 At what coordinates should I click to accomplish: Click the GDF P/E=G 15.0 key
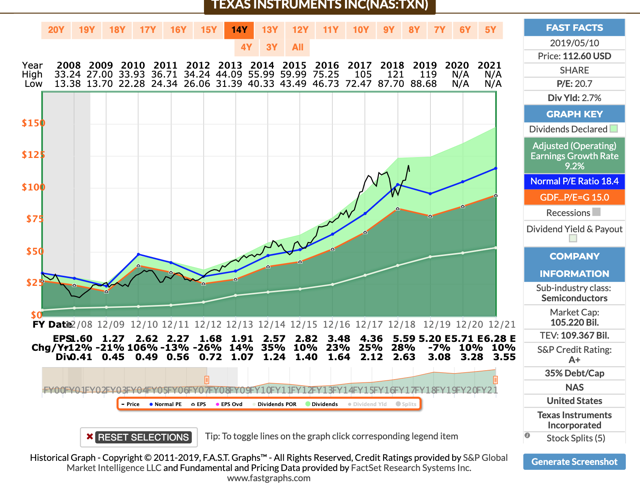(574, 198)
